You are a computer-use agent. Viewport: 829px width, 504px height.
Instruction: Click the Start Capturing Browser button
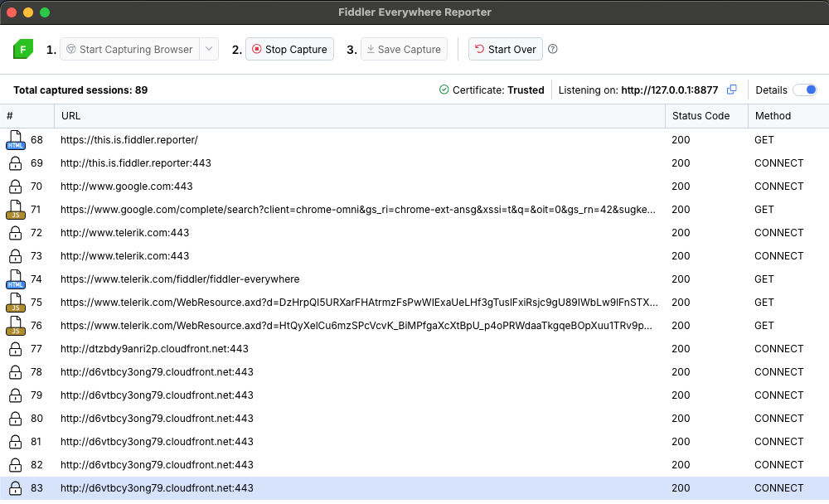tap(129, 49)
